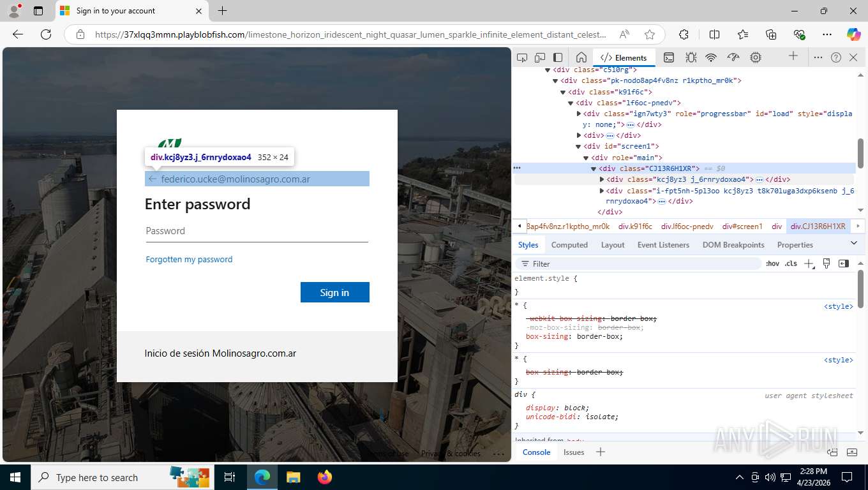Collapse the div class c5l0rg node
The image size is (868, 490).
pyautogui.click(x=548, y=70)
